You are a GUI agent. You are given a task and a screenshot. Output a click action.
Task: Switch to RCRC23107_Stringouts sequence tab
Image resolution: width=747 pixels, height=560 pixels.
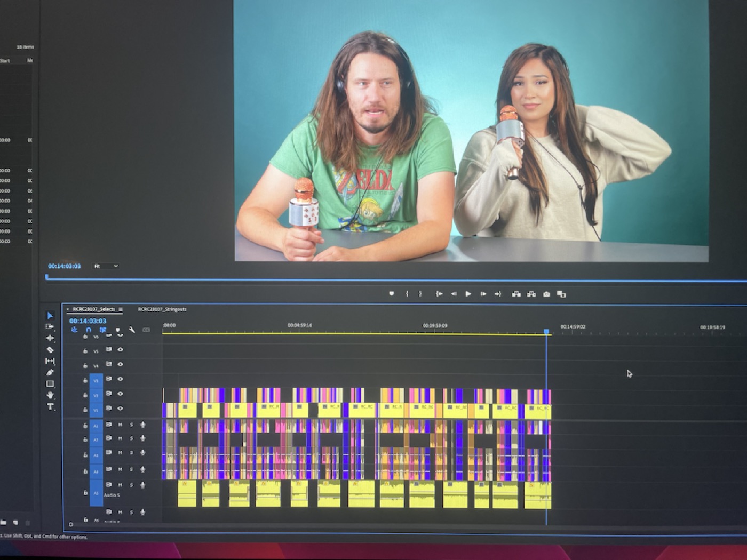pyautogui.click(x=162, y=309)
